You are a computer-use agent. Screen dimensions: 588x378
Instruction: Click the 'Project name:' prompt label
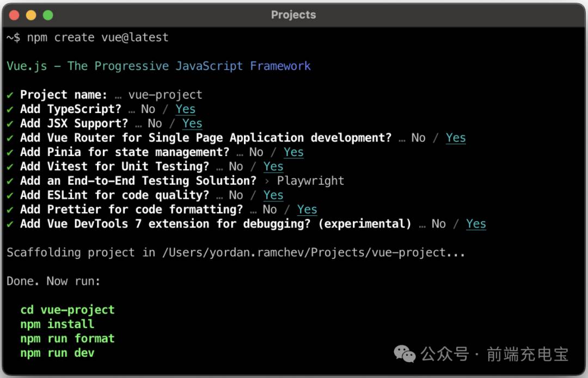pos(64,95)
